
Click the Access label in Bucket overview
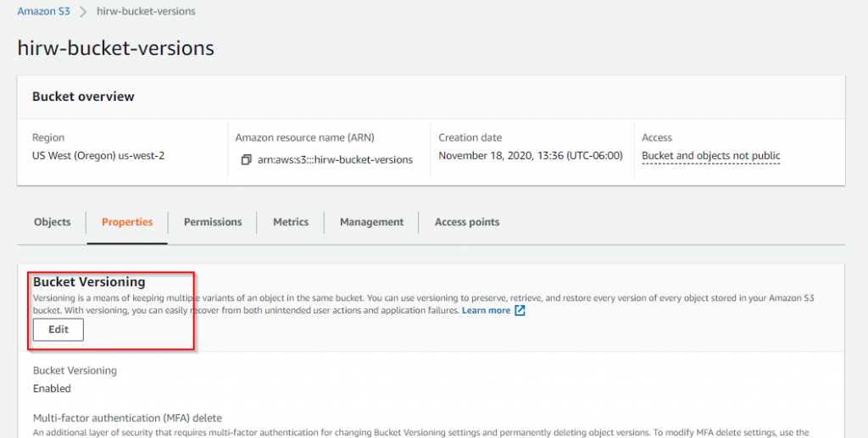[x=657, y=138]
